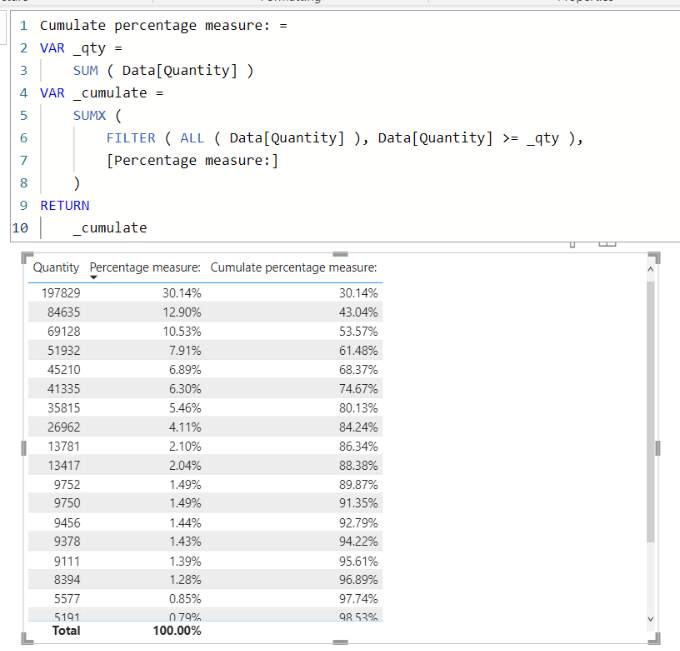
Task: Sort by Percentage measure: column header
Action: 145,268
